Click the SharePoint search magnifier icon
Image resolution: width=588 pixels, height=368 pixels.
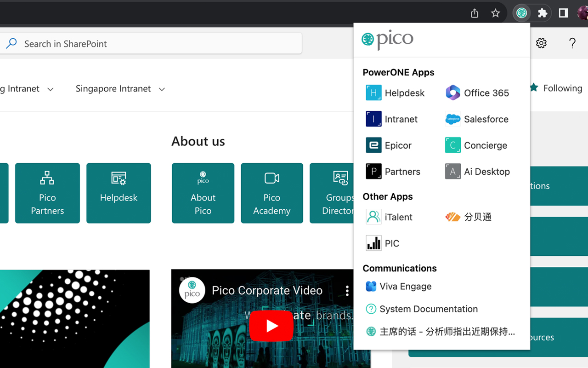[x=11, y=44]
